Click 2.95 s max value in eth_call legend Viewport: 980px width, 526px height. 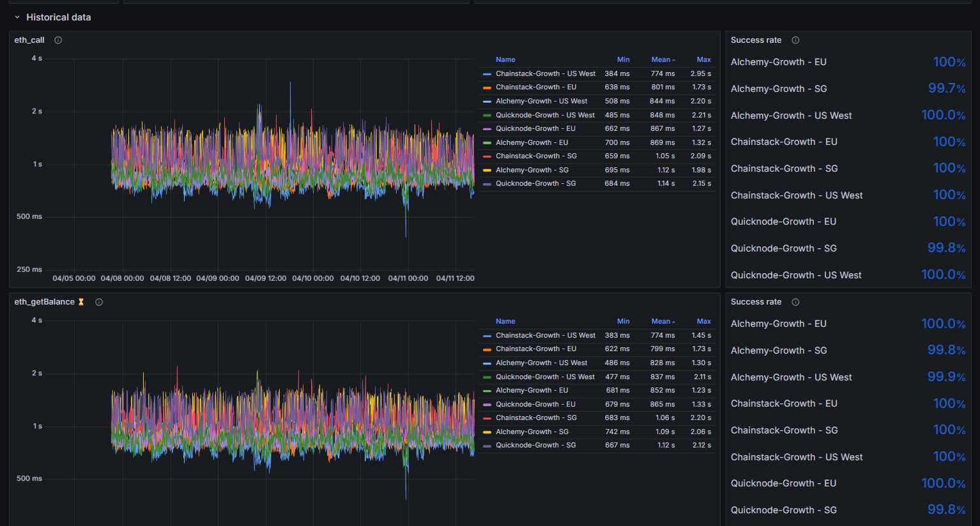(700, 73)
